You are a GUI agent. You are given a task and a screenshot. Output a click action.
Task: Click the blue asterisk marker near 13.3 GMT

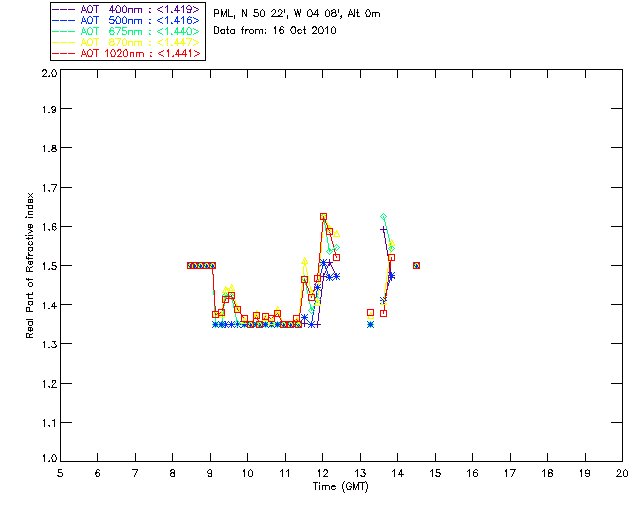click(x=370, y=325)
